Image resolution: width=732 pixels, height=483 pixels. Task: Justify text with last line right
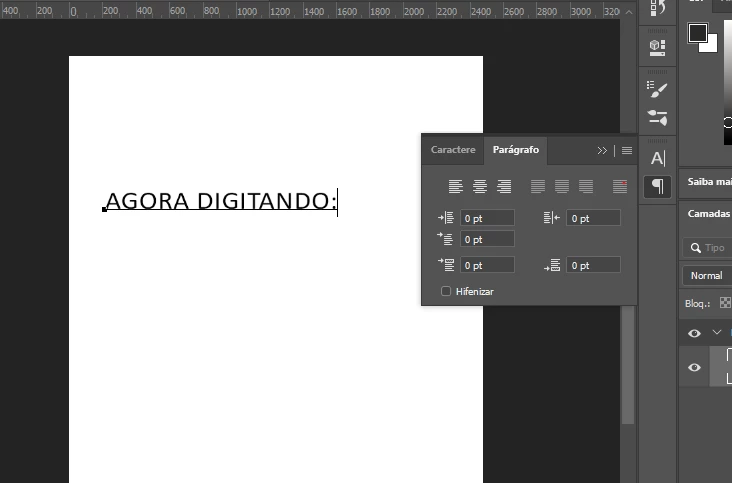click(586, 186)
